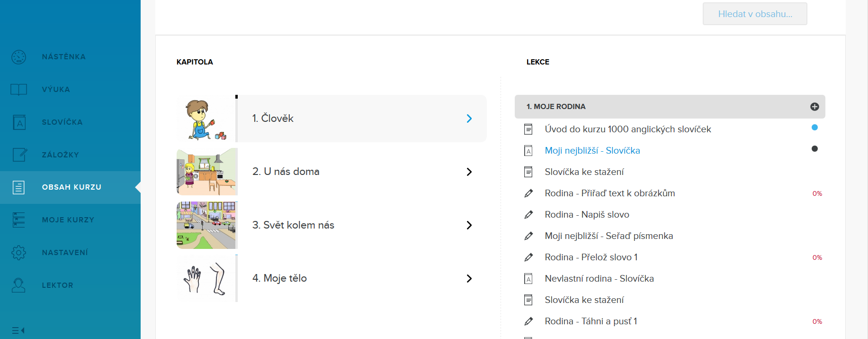Collapse the sidebar with bottom-left toggle icon
This screenshot has height=339, width=868.
click(18, 330)
